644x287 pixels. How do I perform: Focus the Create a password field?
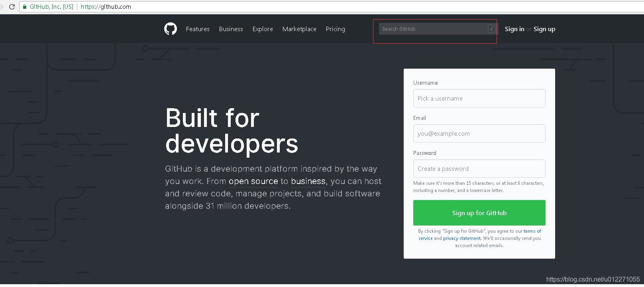point(479,168)
